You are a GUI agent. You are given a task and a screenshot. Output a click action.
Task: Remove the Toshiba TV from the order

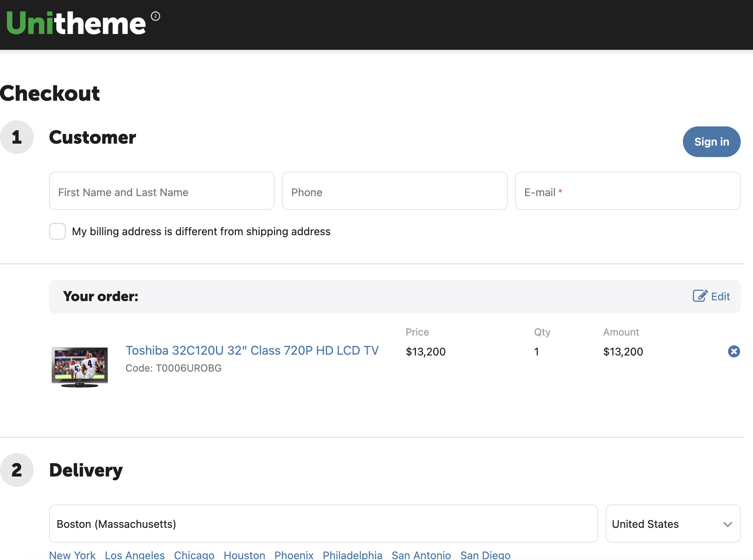(x=733, y=351)
